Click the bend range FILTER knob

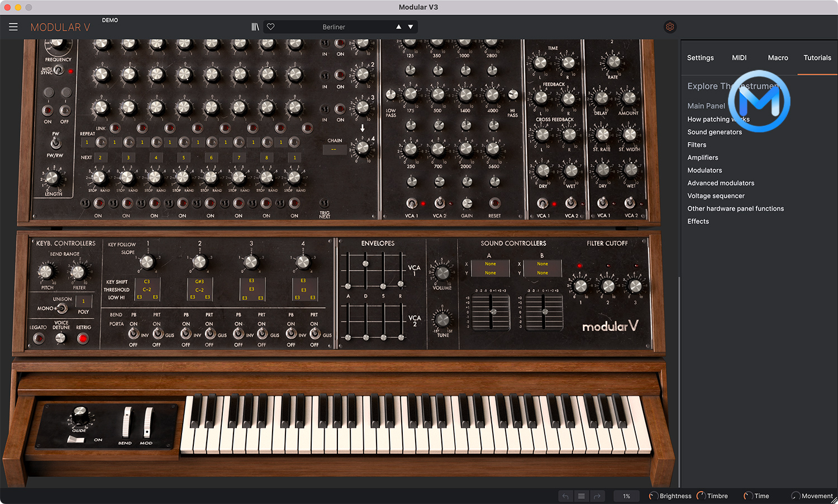(x=78, y=272)
